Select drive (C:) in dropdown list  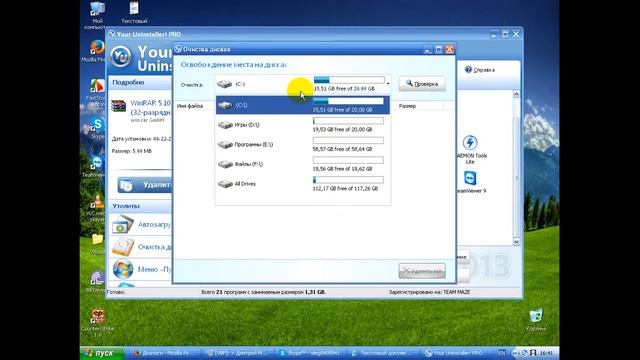pos(302,105)
